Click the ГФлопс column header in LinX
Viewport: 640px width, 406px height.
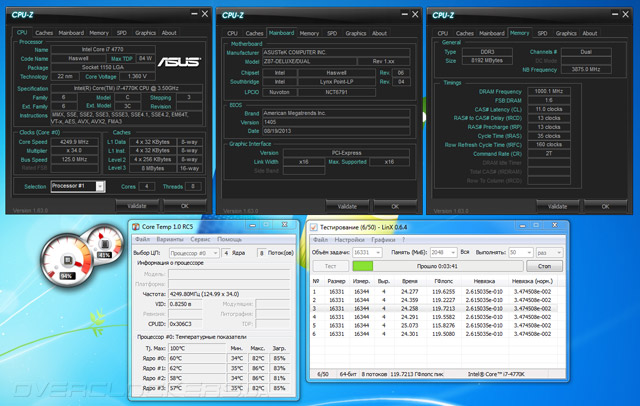point(443,281)
